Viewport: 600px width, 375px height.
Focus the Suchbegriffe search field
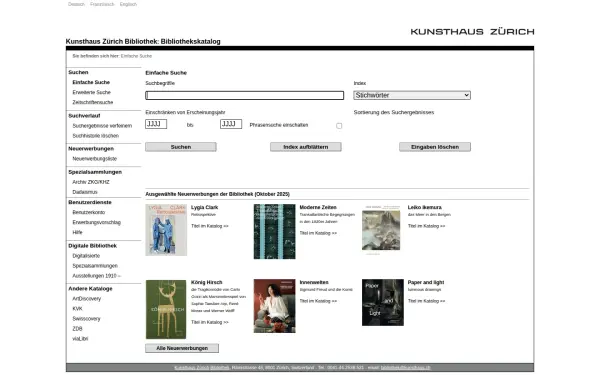245,95
